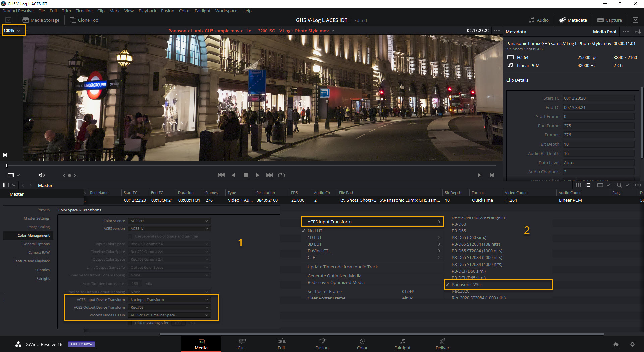Image resolution: width=644 pixels, height=352 pixels.
Task: Expand the 3D LUT submenu
Action: click(372, 244)
